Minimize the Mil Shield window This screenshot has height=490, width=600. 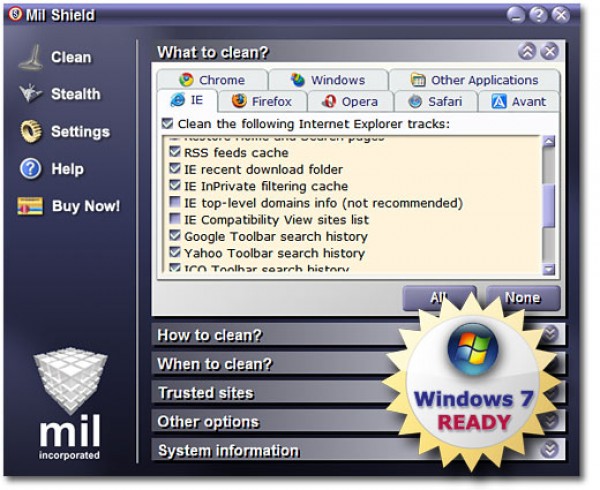pos(516,15)
